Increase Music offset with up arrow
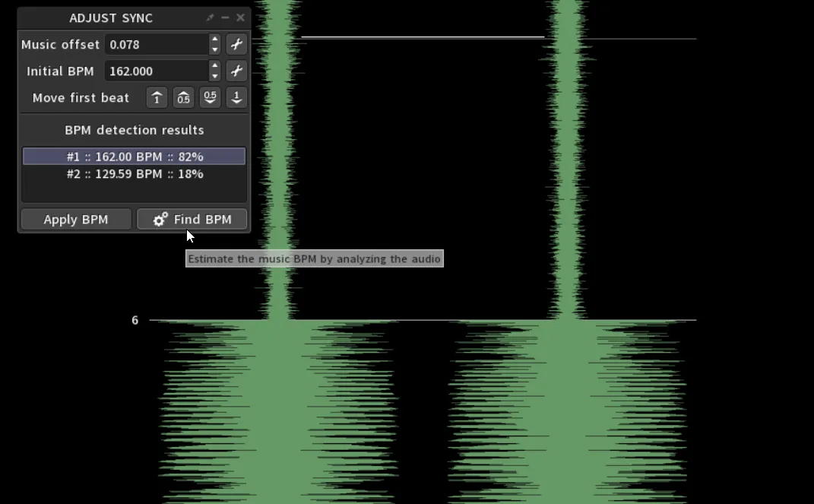 (215, 40)
